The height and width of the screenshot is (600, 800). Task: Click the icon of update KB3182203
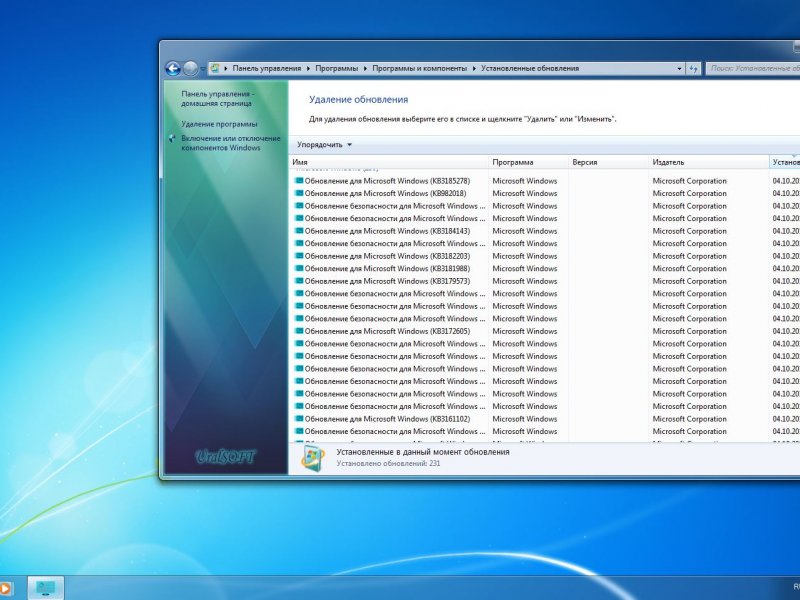point(299,256)
